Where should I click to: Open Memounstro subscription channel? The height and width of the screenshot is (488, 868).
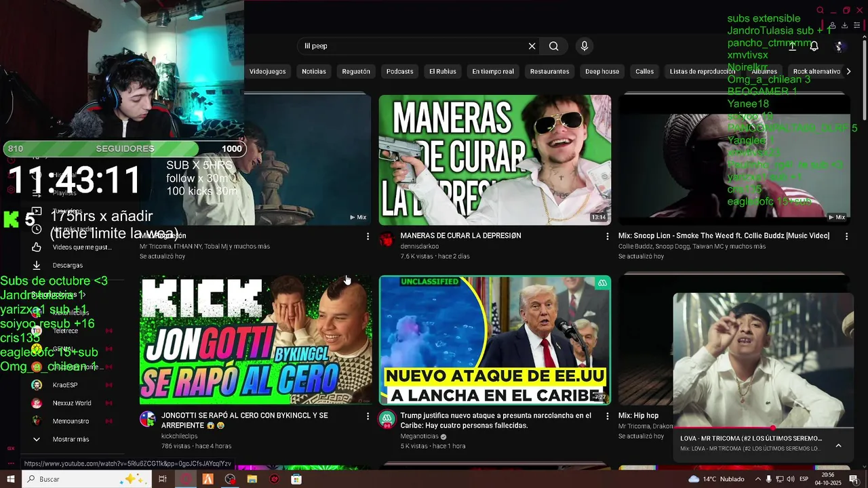coord(71,421)
